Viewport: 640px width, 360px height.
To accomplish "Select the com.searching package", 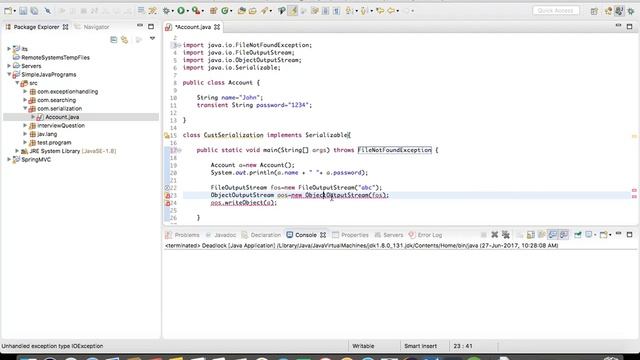I will pos(57,100).
